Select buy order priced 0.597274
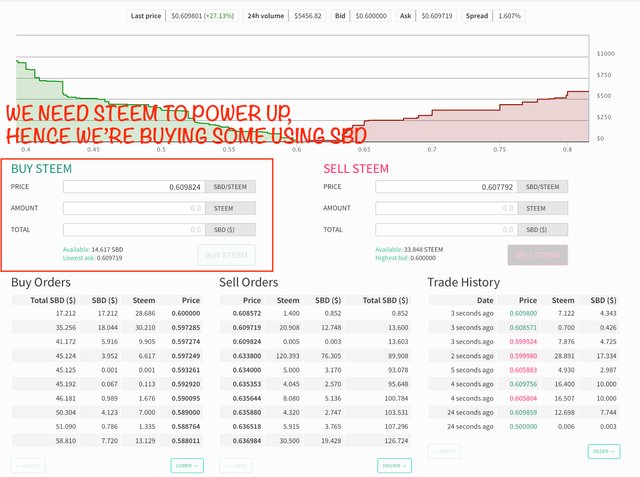 (107, 342)
